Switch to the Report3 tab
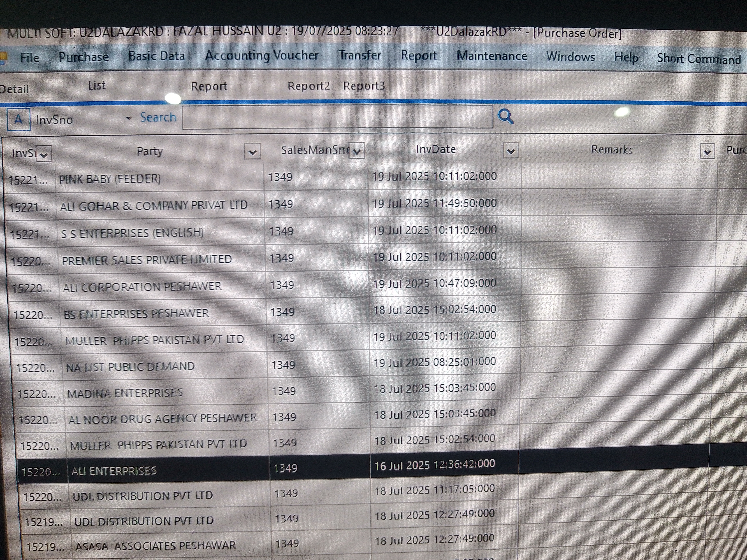The image size is (747, 560). pos(364,86)
